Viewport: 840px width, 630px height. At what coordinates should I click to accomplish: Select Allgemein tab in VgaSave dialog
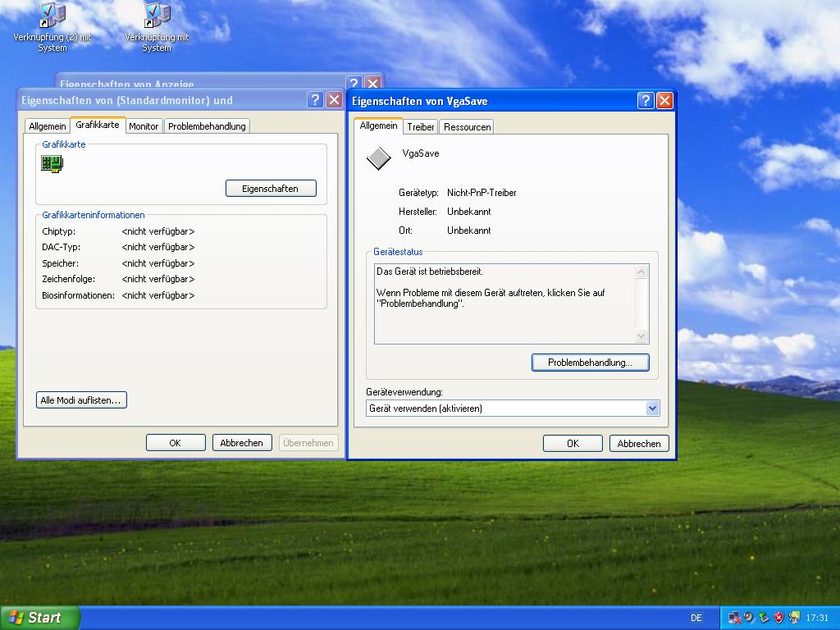378,126
